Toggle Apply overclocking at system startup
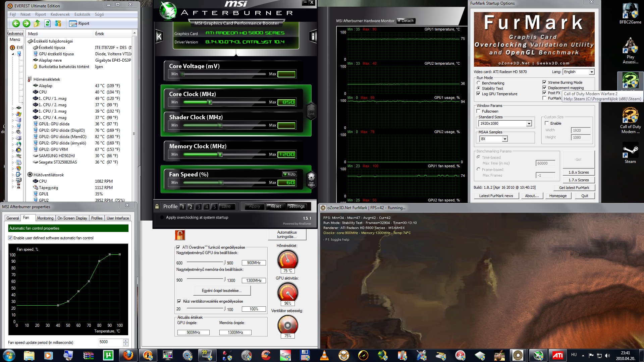The height and width of the screenshot is (362, 644). click(x=162, y=218)
